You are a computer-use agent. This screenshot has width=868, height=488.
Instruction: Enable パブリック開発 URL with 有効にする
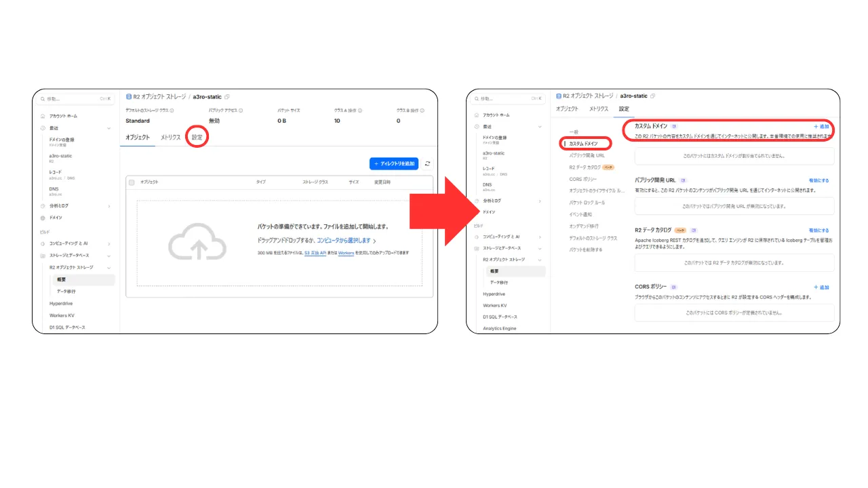click(x=818, y=180)
